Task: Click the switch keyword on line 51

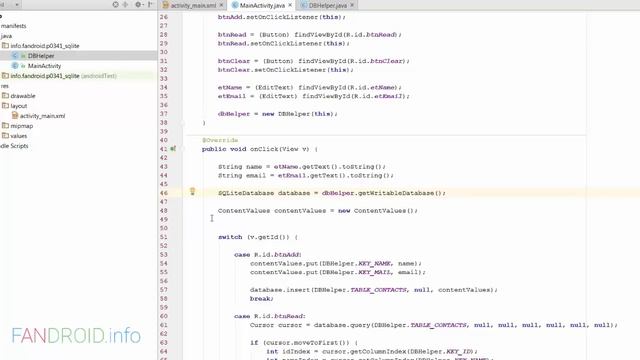Action: coord(230,237)
